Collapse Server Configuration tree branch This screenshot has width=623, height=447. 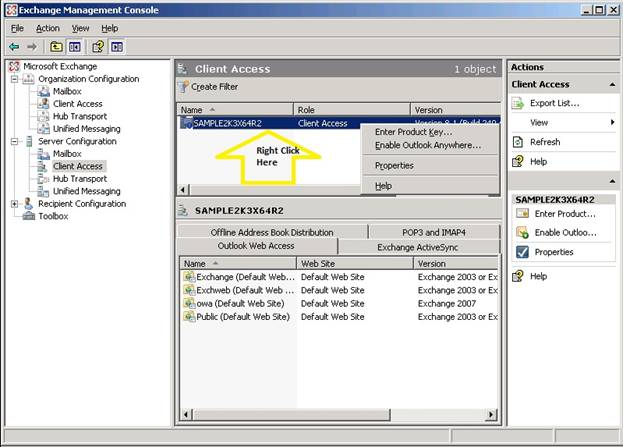(14, 141)
